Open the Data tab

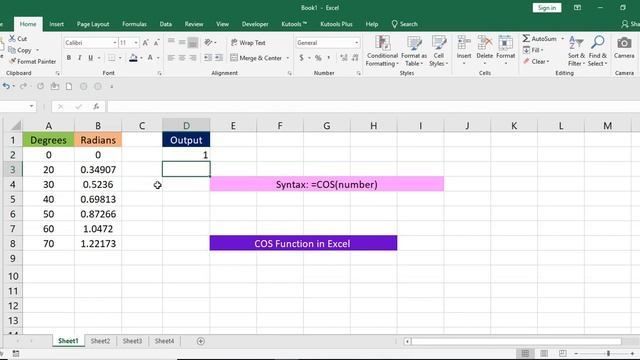coord(165,24)
